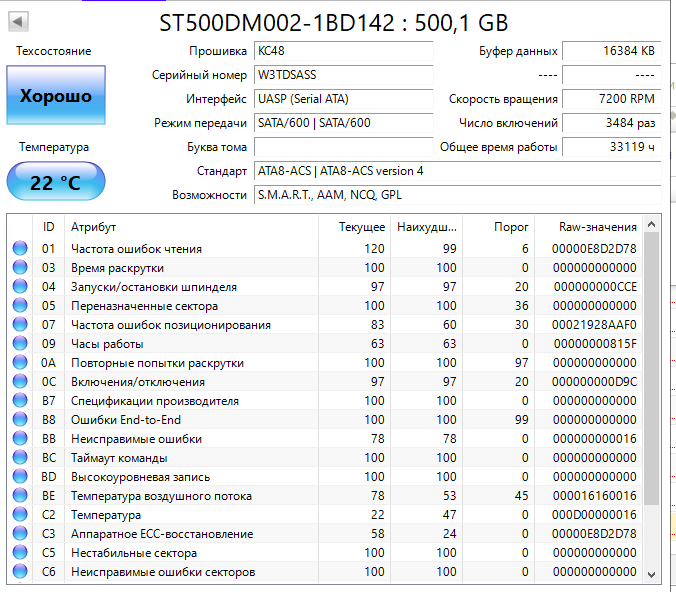
Task: Select the Неисправимые ошибки секторов row
Action: (325, 571)
